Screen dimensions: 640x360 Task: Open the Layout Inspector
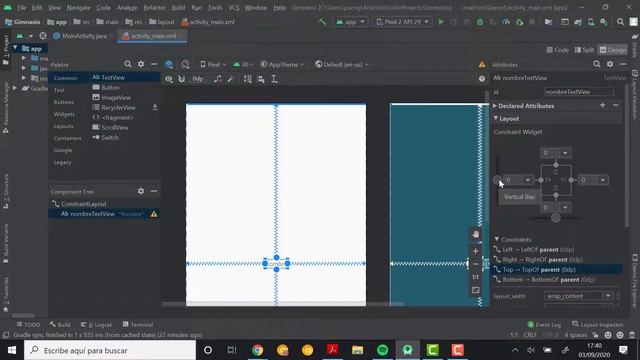(598, 324)
